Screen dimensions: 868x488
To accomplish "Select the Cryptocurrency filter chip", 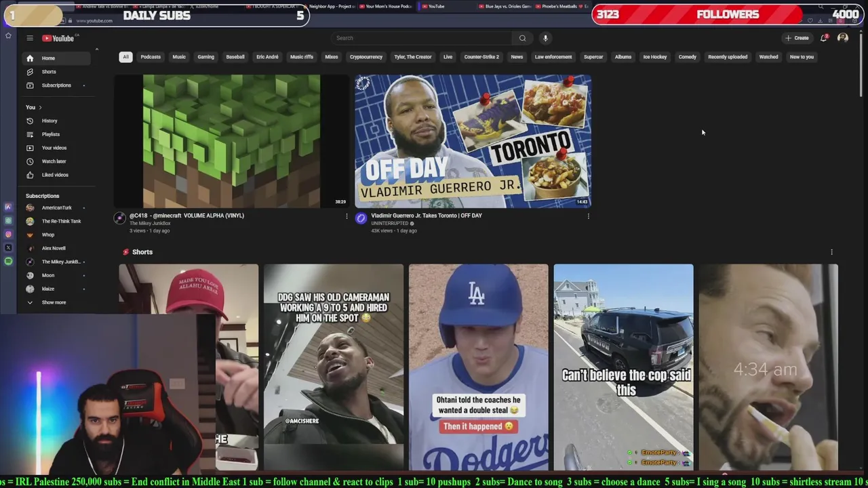I will point(366,57).
